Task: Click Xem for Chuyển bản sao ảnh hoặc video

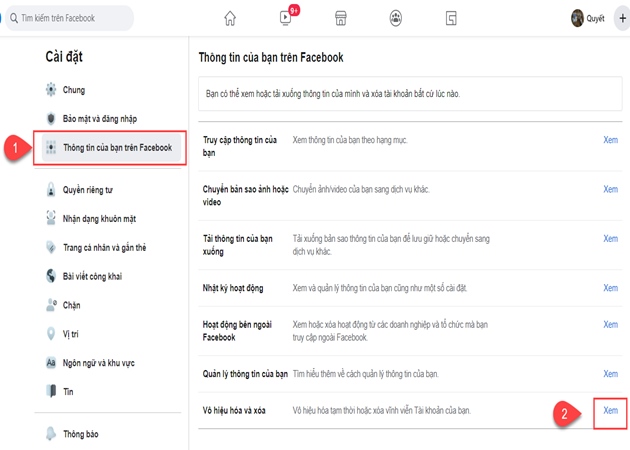Action: tap(610, 189)
